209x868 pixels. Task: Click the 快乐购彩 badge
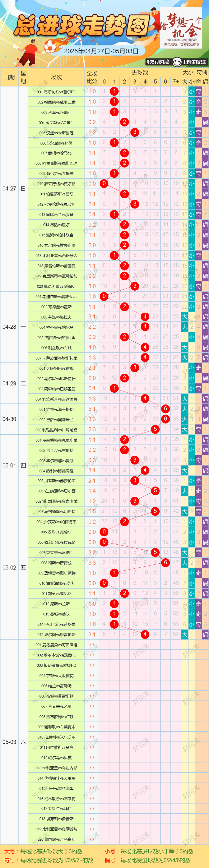pos(158,62)
